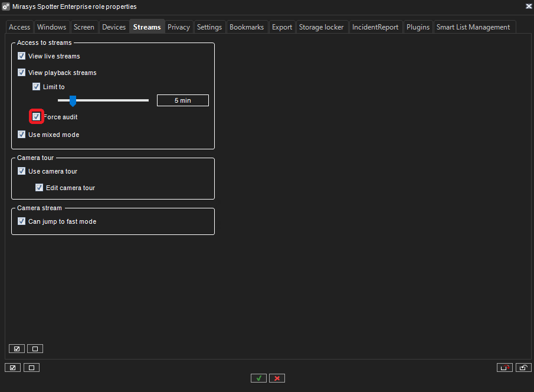Click the uncheck-all icon near the bottom left corner

tap(31, 367)
